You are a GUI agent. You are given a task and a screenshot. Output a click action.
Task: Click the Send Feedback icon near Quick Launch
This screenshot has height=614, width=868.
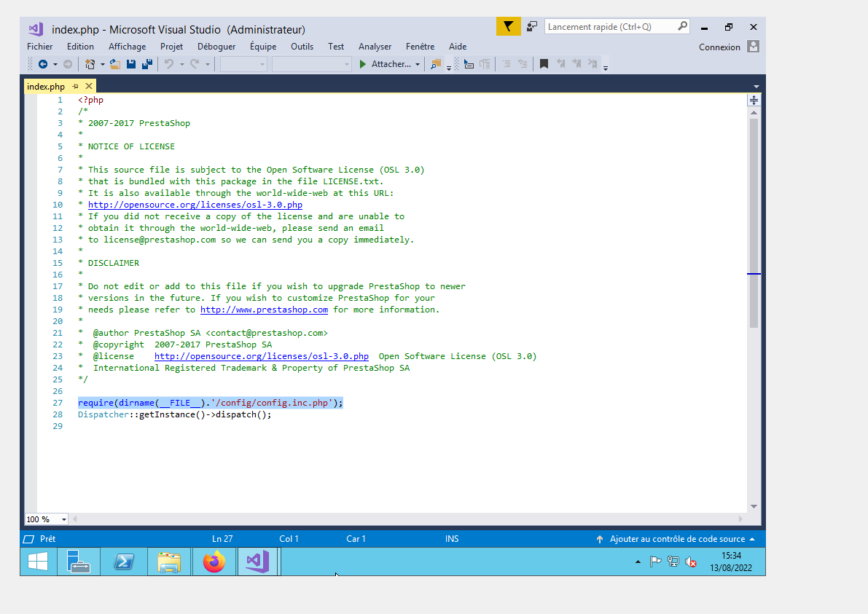click(x=532, y=26)
